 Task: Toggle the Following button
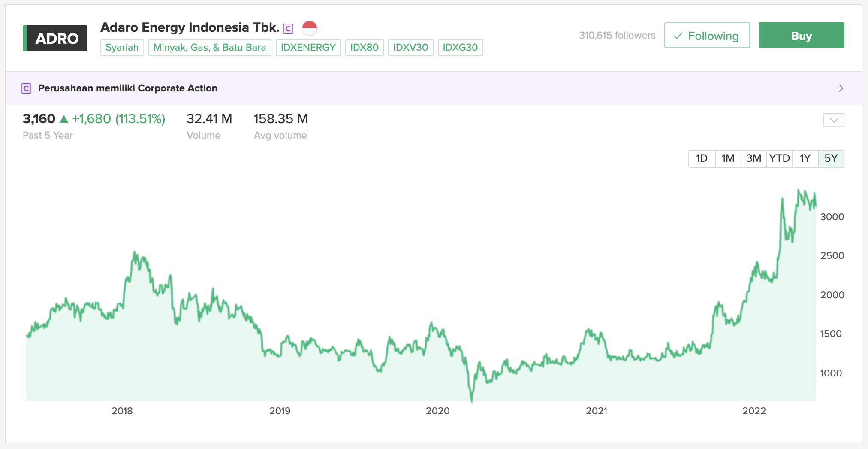coord(707,35)
